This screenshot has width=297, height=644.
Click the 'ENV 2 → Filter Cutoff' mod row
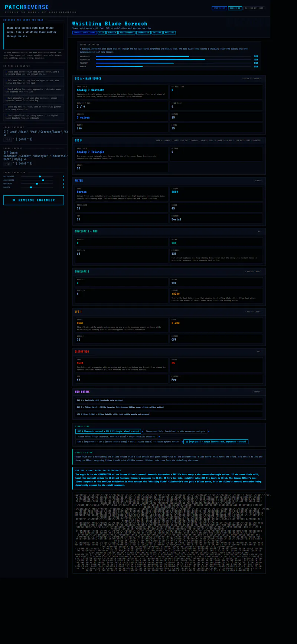point(169,407)
